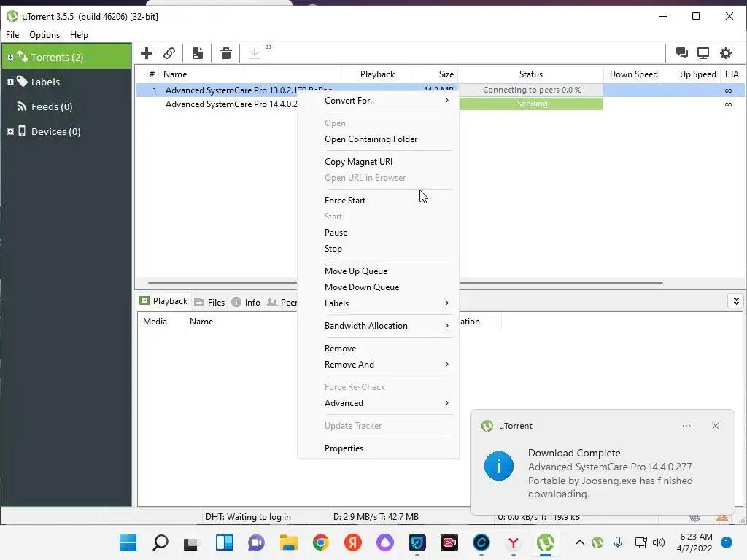Open the Remove And submenu
The image size is (747, 560).
(379, 365)
